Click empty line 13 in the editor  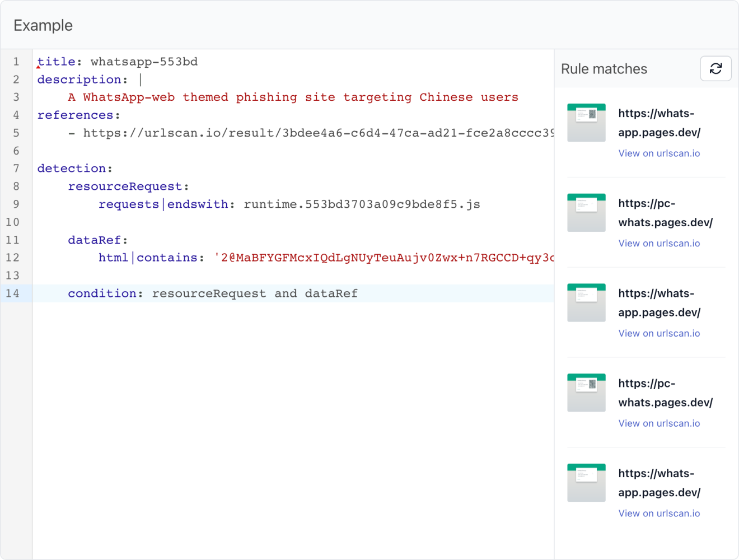coord(293,276)
